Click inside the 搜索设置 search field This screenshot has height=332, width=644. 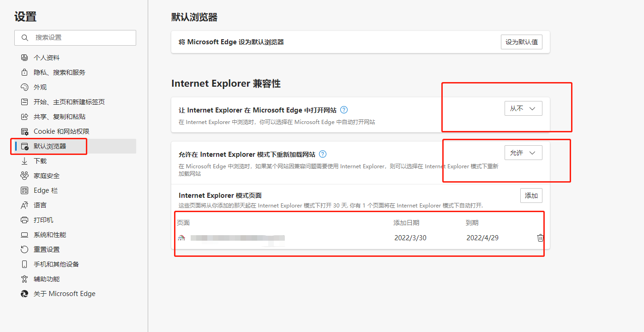75,37
